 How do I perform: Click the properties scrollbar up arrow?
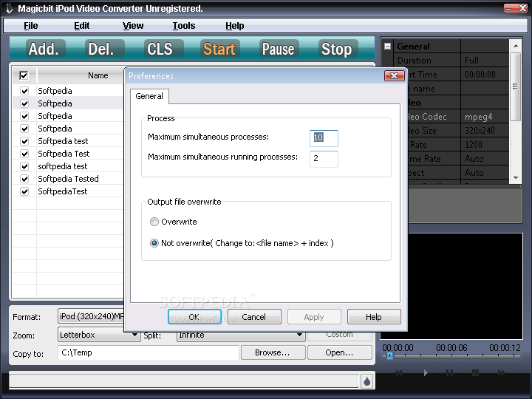[516, 46]
